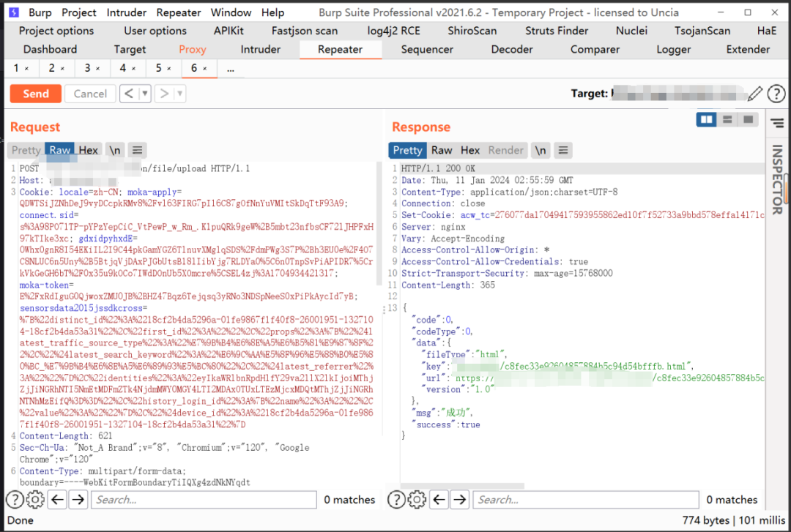Open the forward history dropdown arrow

pos(179,94)
